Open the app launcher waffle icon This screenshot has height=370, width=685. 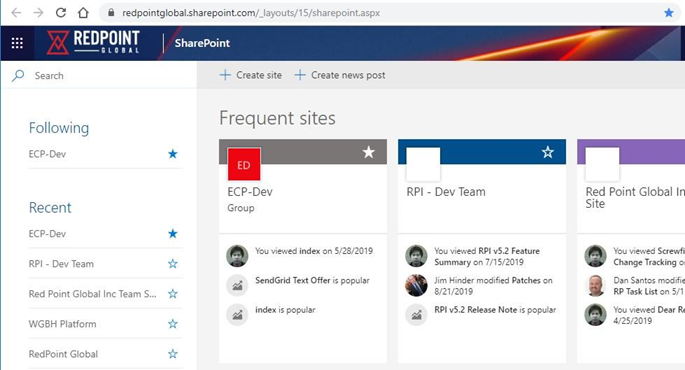point(17,43)
